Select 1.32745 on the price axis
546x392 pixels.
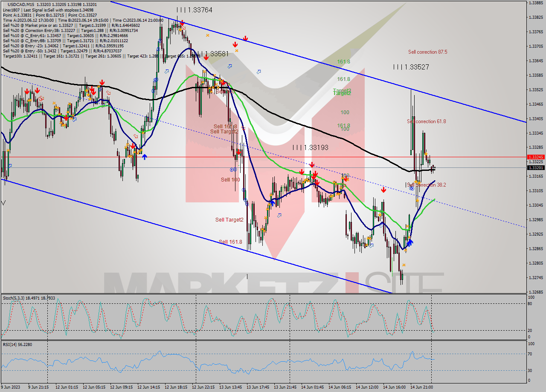coord(535,278)
